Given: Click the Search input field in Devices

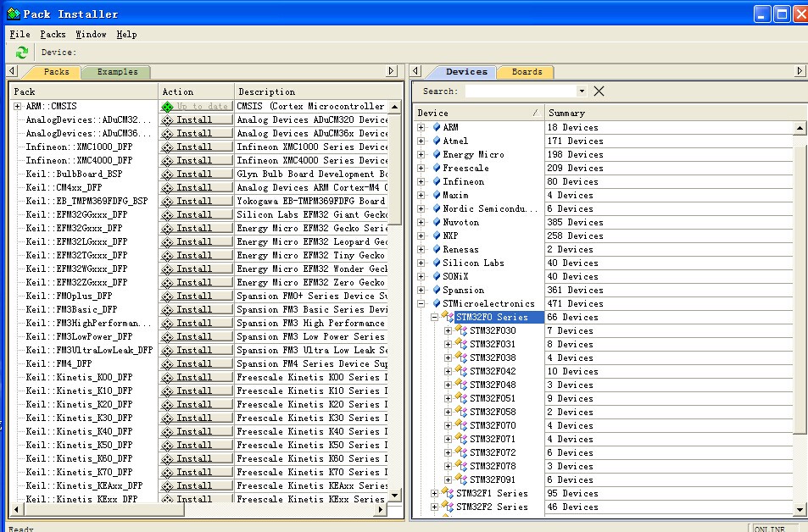Looking at the screenshot, I should tap(521, 91).
